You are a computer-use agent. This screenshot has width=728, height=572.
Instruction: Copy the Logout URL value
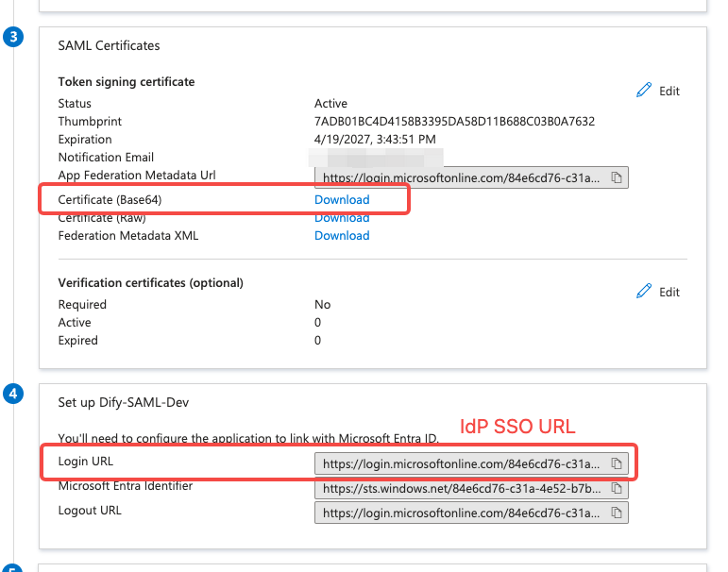[616, 513]
